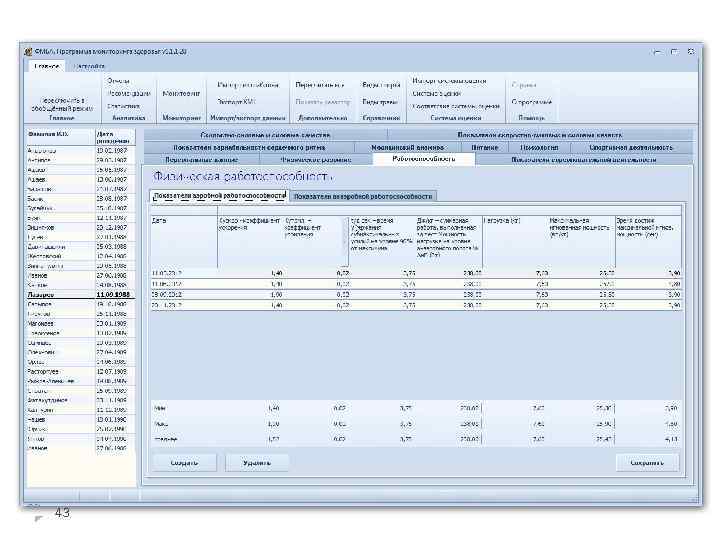Screen dimensions: 720x540
Task: Select the first measurement row in the table
Action: click(x=416, y=274)
